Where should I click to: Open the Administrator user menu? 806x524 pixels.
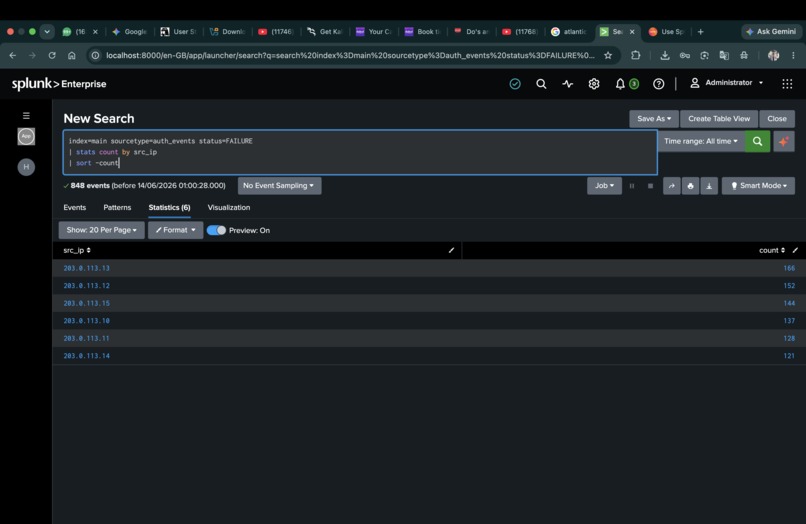click(726, 83)
